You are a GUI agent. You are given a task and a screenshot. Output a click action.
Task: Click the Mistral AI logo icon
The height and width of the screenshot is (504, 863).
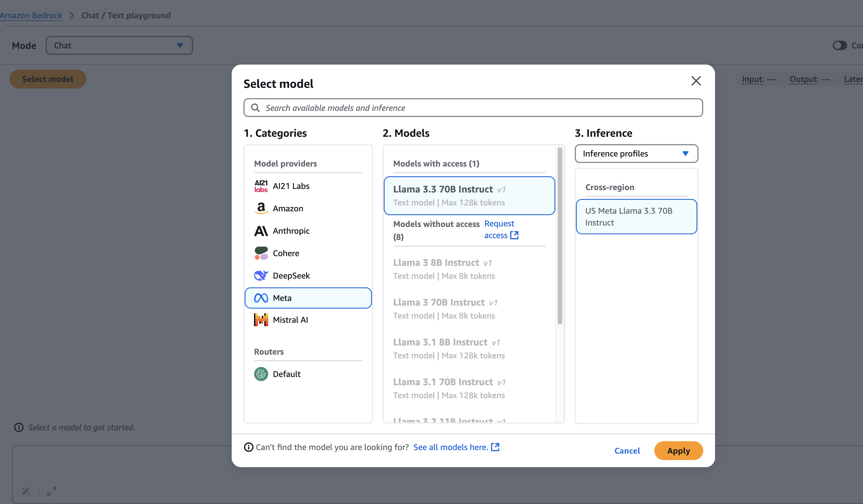[261, 320]
